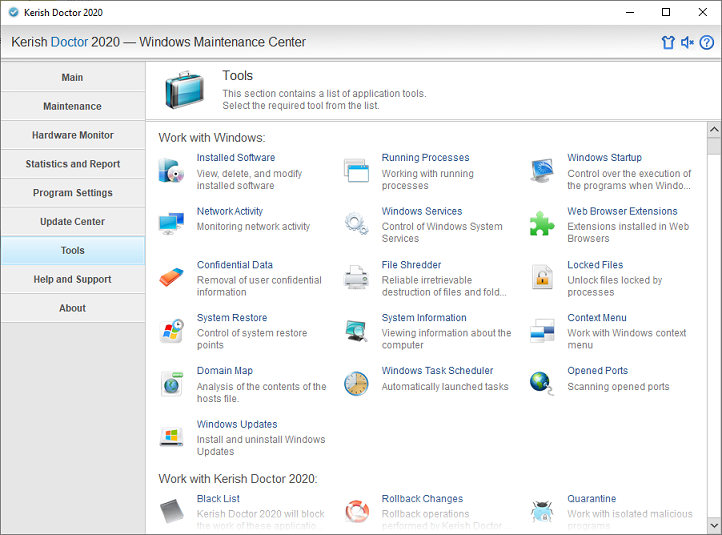Click the Tools briefcase icon in header

[x=185, y=90]
